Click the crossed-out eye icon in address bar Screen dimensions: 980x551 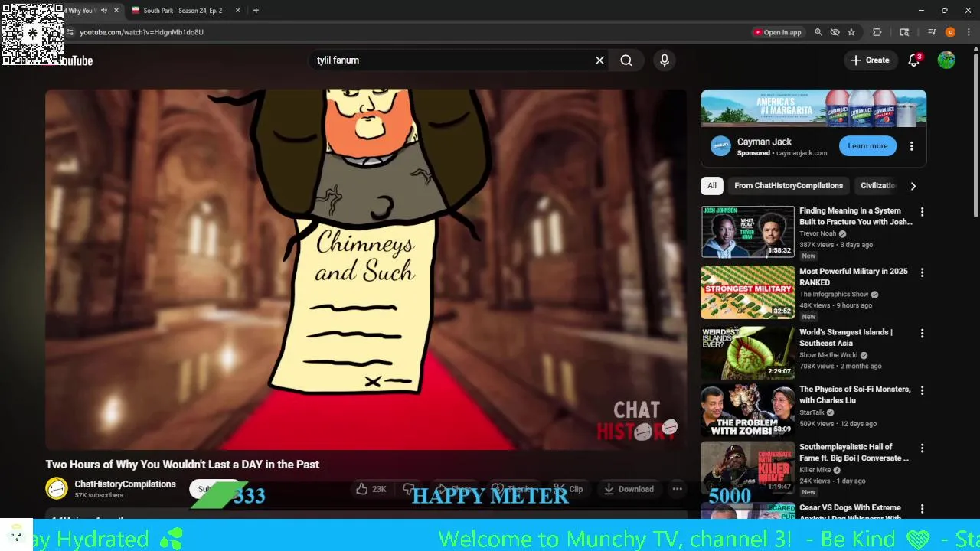[835, 32]
